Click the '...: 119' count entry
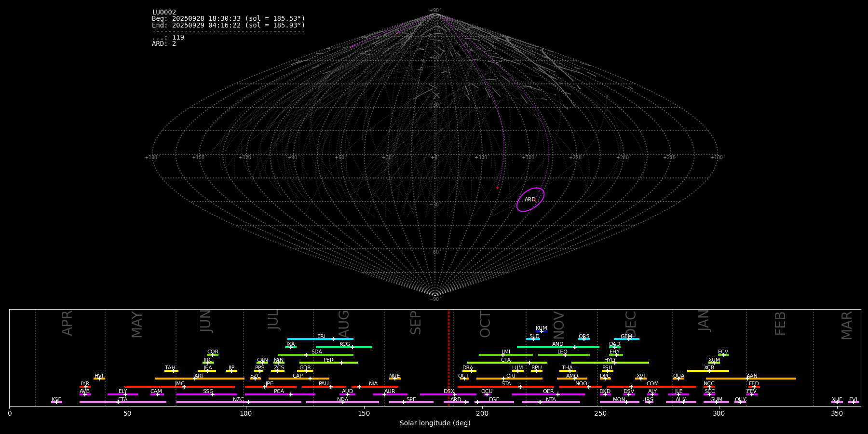Image resolution: width=868 pixels, height=434 pixels. point(168,38)
